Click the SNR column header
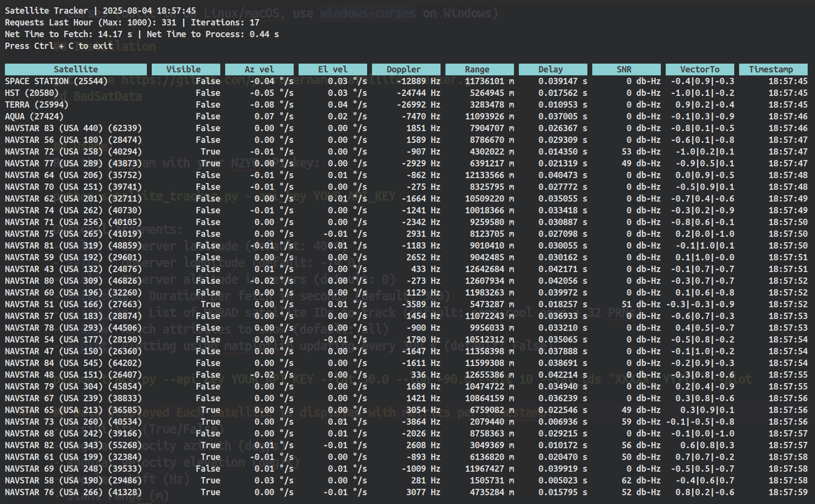 627,69
